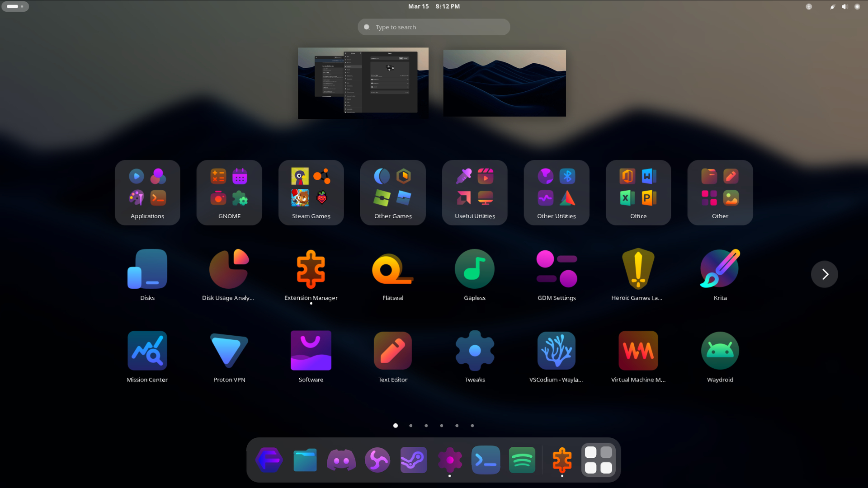This screenshot has width=868, height=488.
Task: Jump to last app grid page dot
Action: [x=472, y=426]
